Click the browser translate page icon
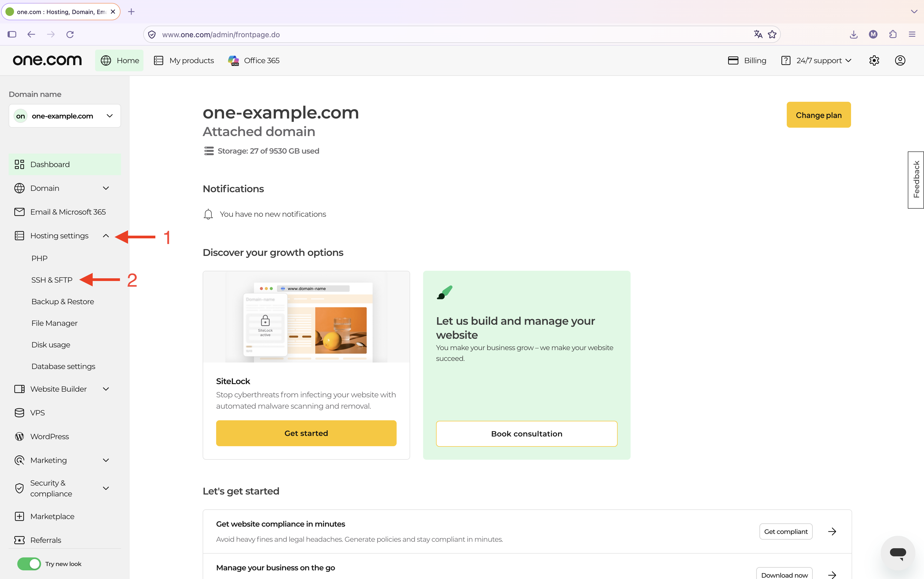The width and height of the screenshot is (924, 579). 758,35
